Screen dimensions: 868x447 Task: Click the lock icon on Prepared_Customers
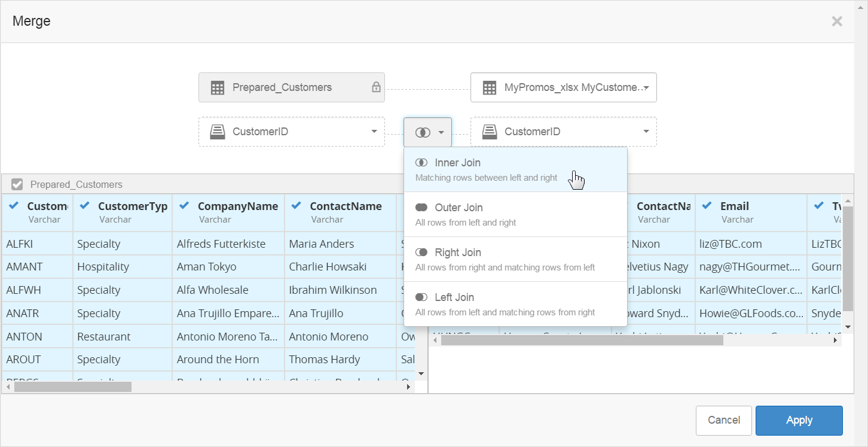[x=376, y=87]
